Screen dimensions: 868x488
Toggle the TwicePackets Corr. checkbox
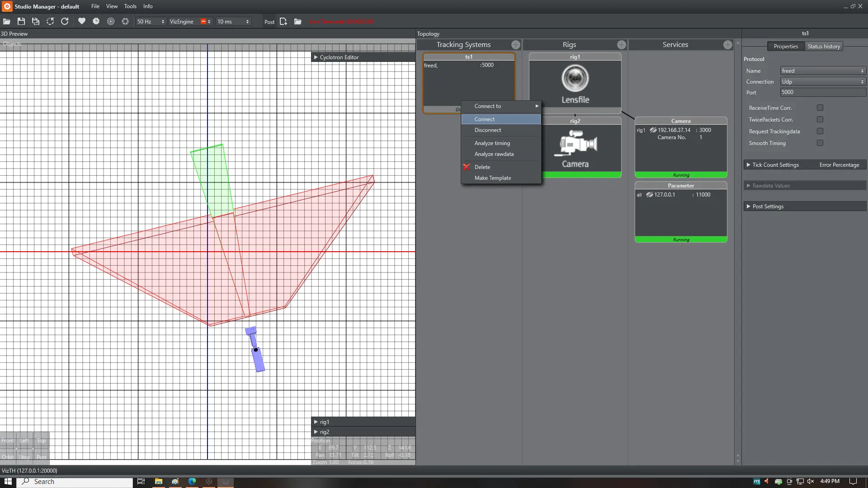820,119
